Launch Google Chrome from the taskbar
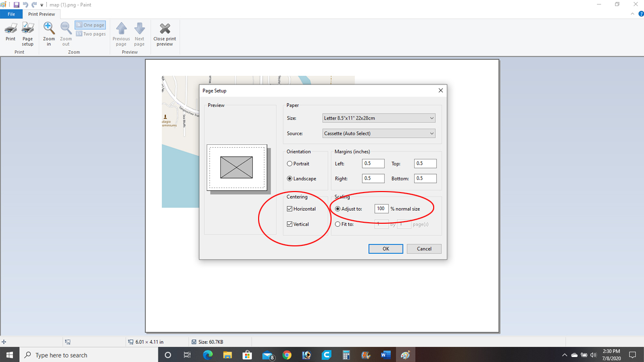 coord(287,355)
